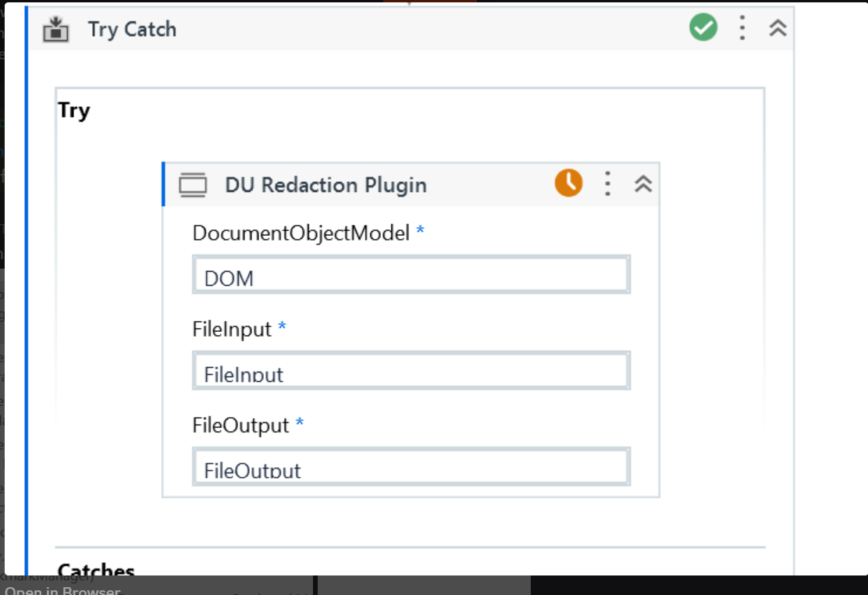
Task: Click the Open in Browser link
Action: pos(62,590)
